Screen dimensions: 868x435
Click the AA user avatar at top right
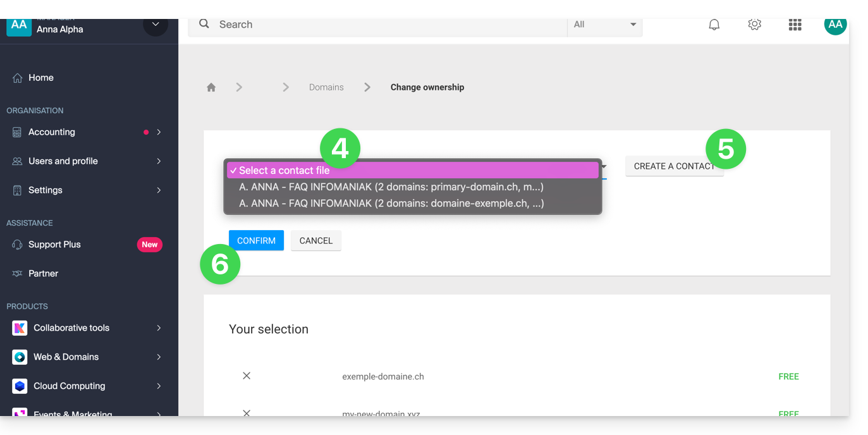pos(835,25)
